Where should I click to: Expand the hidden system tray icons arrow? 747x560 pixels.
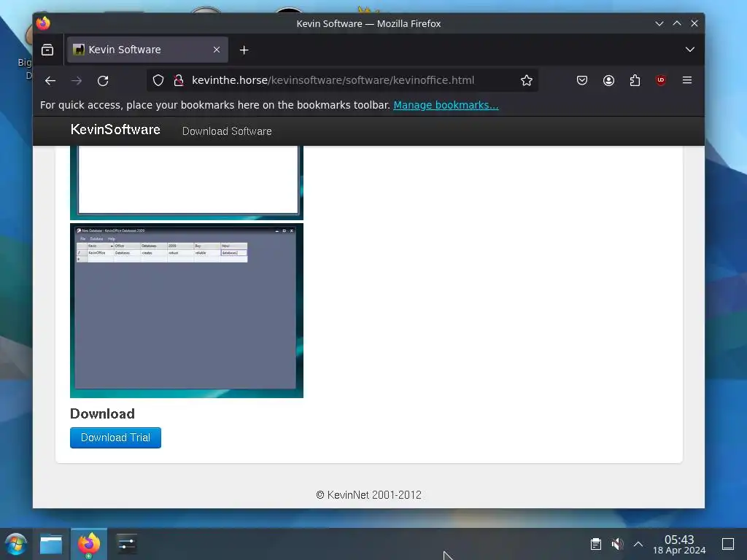638,544
